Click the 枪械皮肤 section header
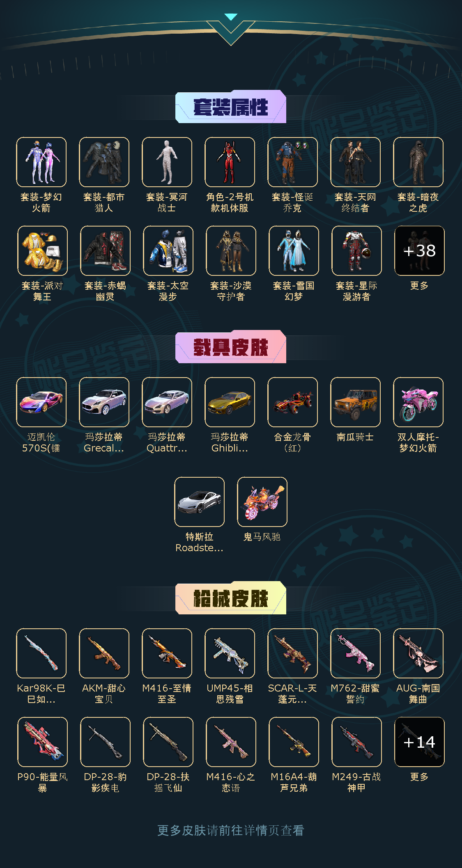This screenshot has width=462, height=868. [x=231, y=598]
